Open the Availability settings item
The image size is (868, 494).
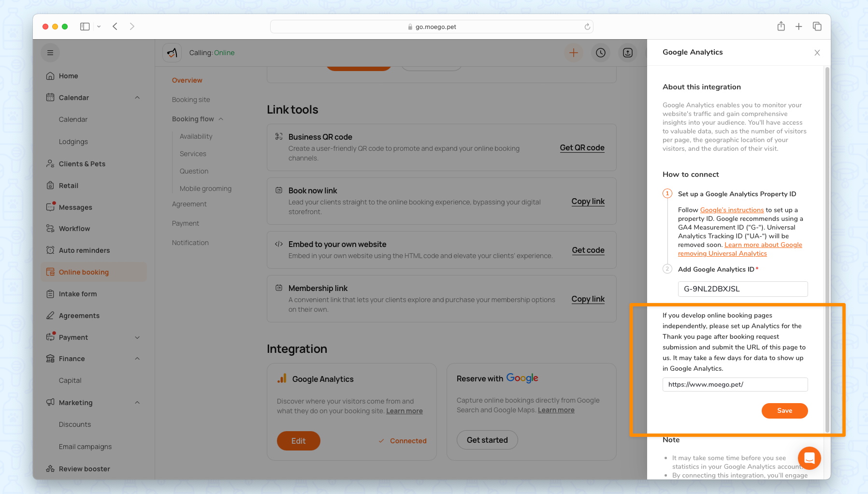(196, 136)
